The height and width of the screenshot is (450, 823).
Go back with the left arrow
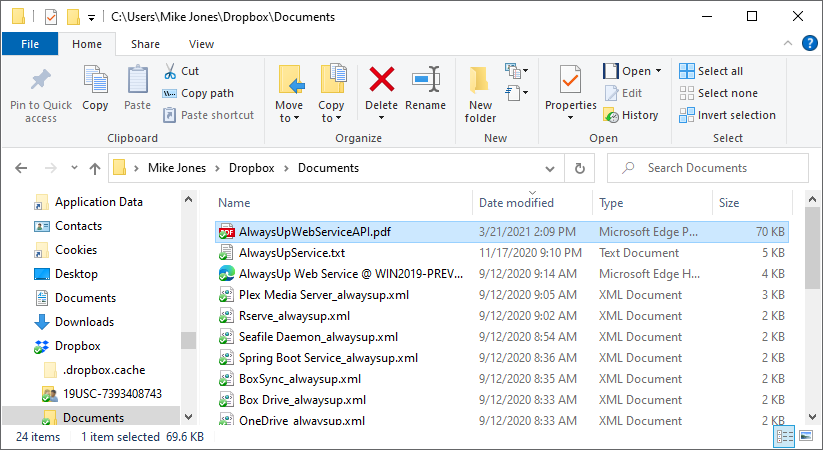[21, 168]
